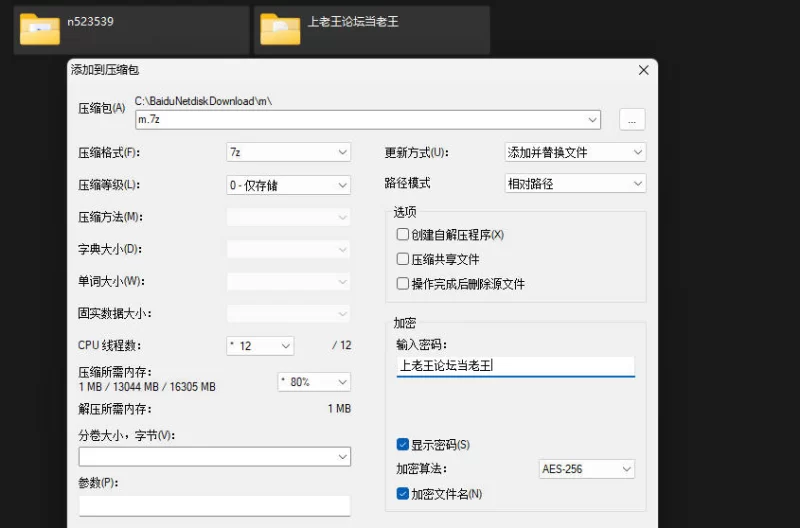Enable 压缩共享文件 checkbox
The image size is (800, 528).
click(x=403, y=259)
